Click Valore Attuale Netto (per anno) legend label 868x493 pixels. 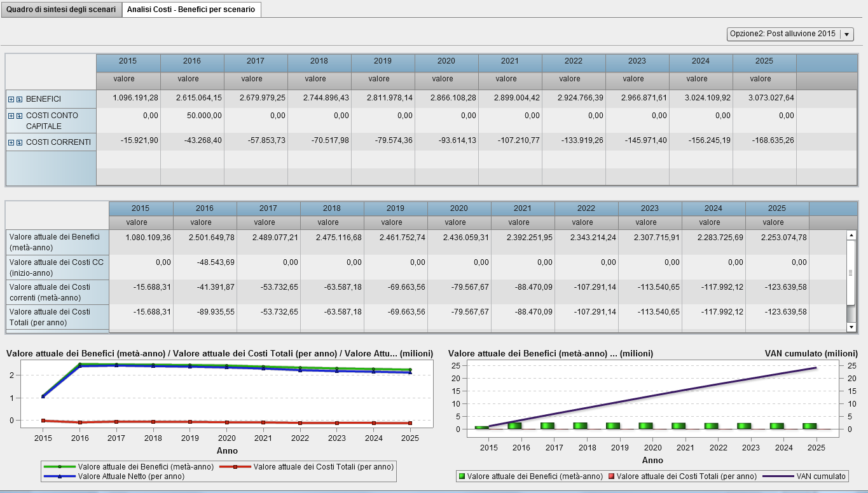131,476
